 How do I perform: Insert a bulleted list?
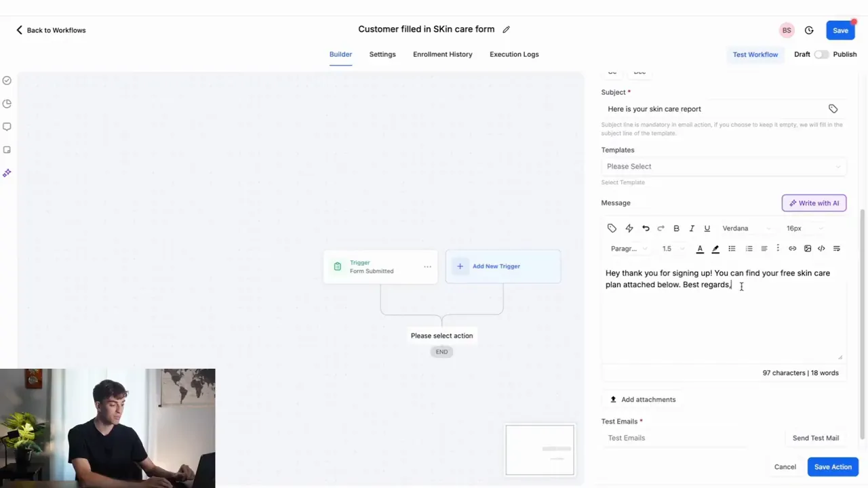click(732, 249)
